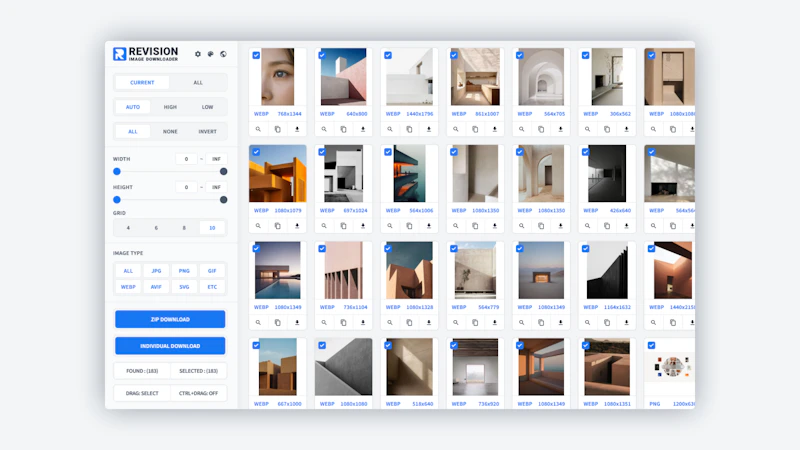Uncheck the 564x705 arches image
The width and height of the screenshot is (800, 450).
(x=519, y=55)
